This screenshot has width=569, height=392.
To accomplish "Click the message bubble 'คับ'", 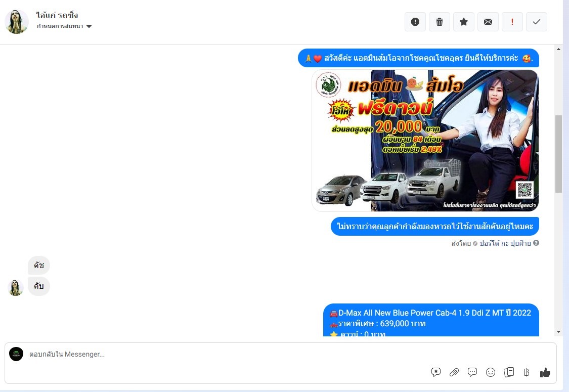I will [x=39, y=286].
